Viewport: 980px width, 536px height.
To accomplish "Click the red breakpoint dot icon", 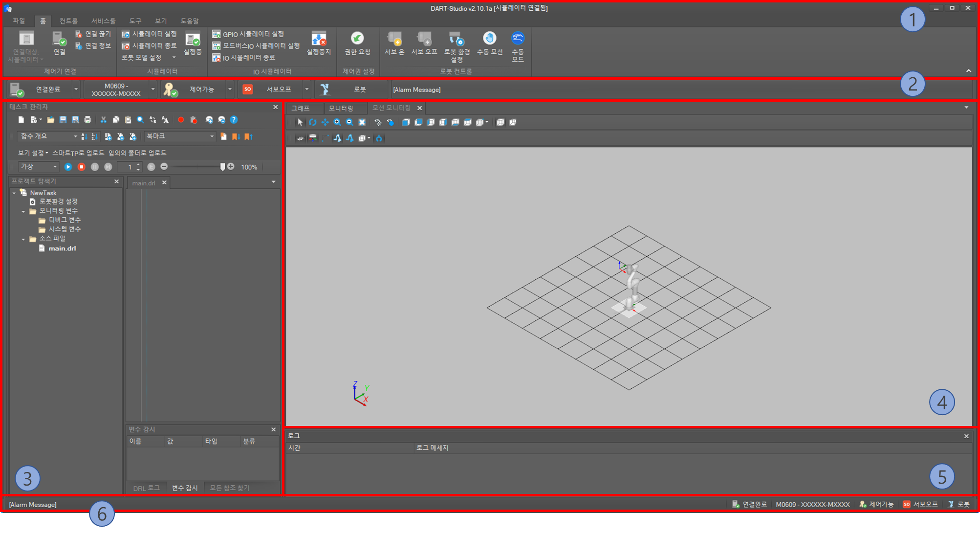I will pos(181,120).
